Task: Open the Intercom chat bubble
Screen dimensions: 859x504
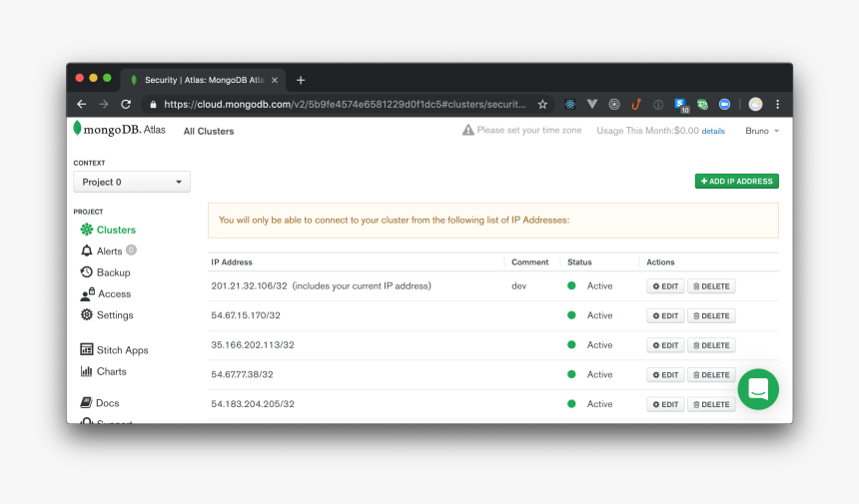Action: point(758,389)
